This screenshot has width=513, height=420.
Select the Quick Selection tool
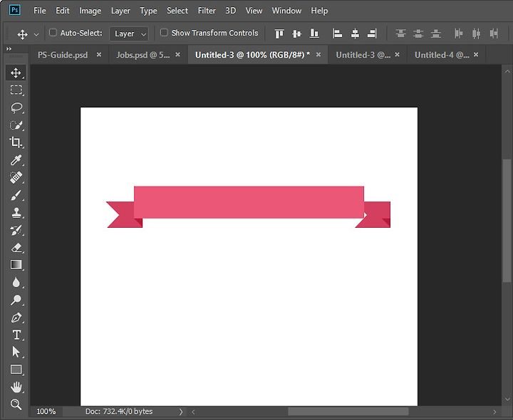click(x=16, y=125)
